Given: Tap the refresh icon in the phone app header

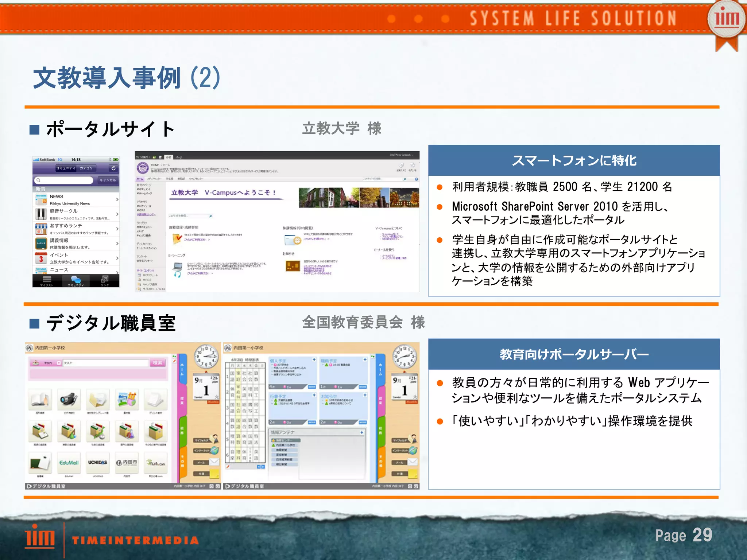Looking at the screenshot, I should pos(113,168).
